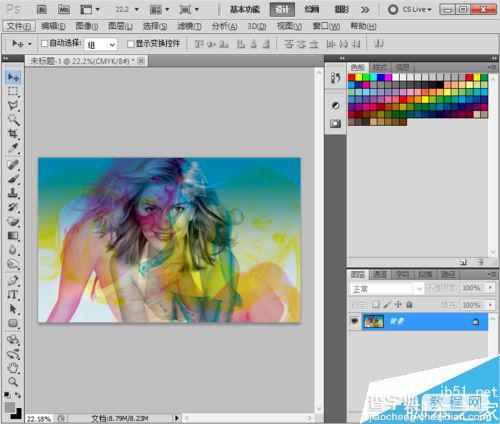Select the Hand tool
This screenshot has height=424, width=500.
[13, 368]
